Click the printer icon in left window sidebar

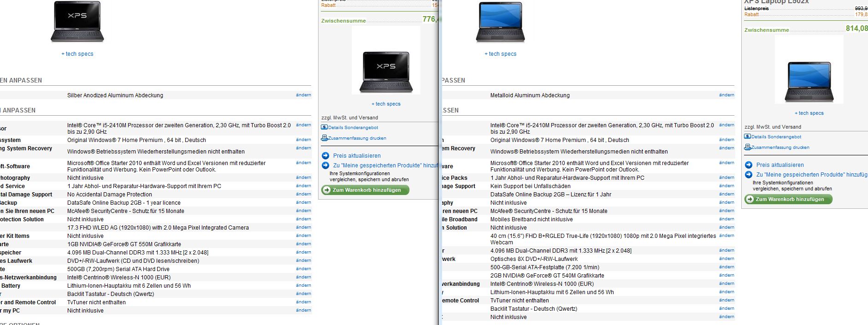coord(325,138)
